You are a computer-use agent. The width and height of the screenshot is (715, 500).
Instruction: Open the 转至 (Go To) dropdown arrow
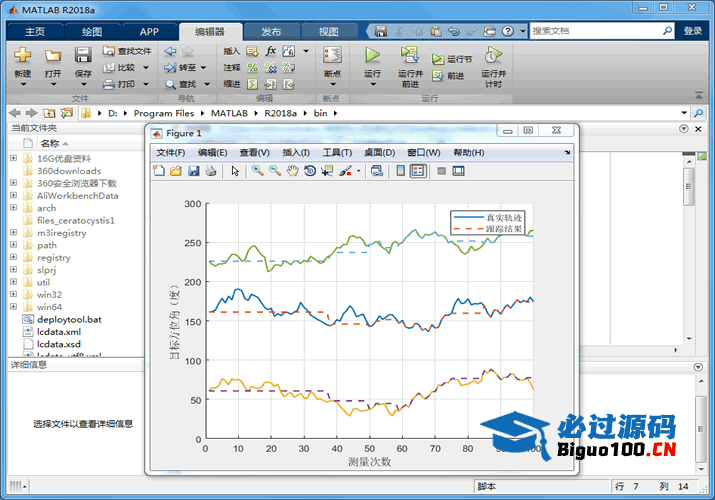[203, 68]
